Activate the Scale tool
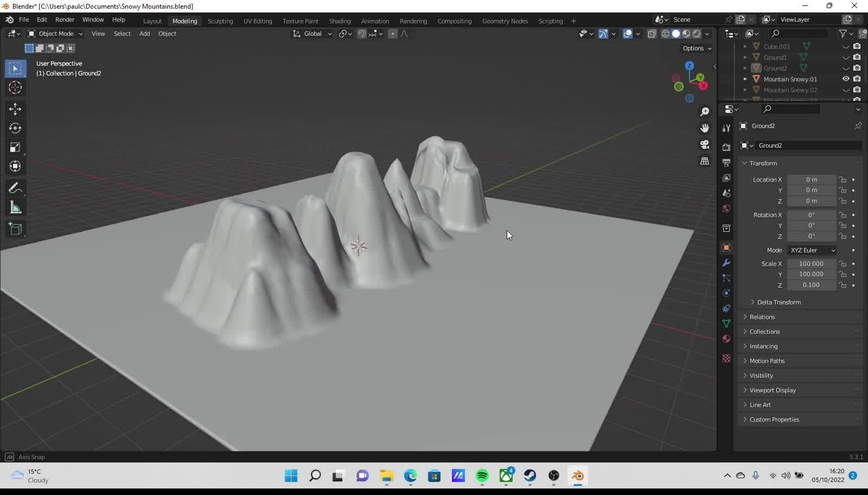The width and height of the screenshot is (868, 495). 15,148
